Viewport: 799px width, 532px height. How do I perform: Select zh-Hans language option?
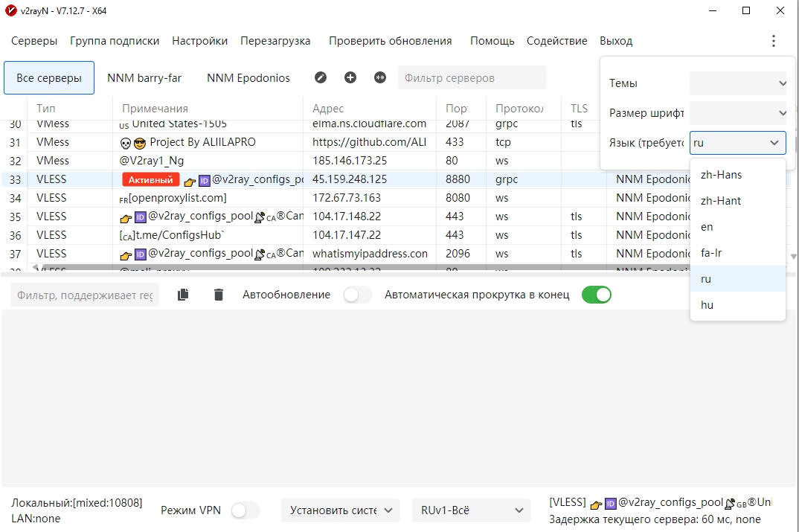pos(738,175)
